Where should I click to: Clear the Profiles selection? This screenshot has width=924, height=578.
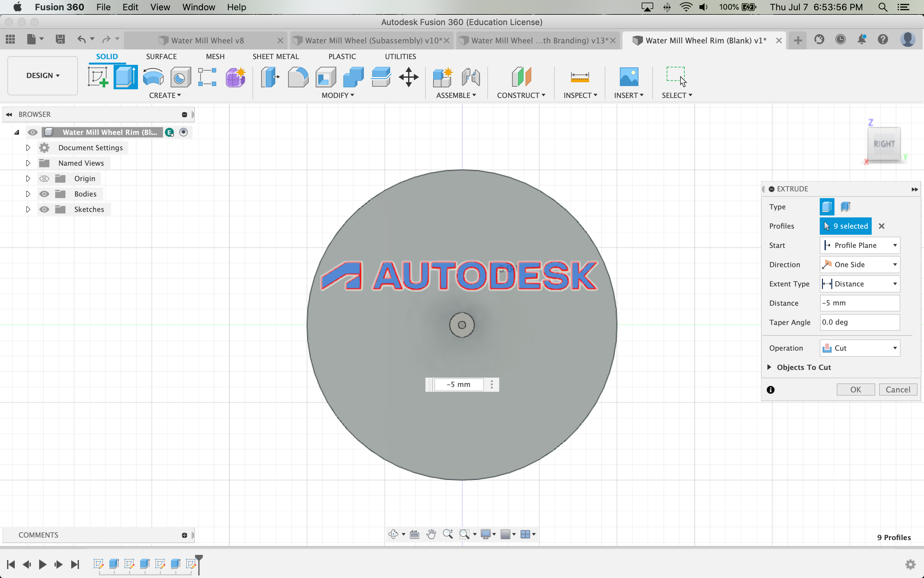tap(881, 226)
